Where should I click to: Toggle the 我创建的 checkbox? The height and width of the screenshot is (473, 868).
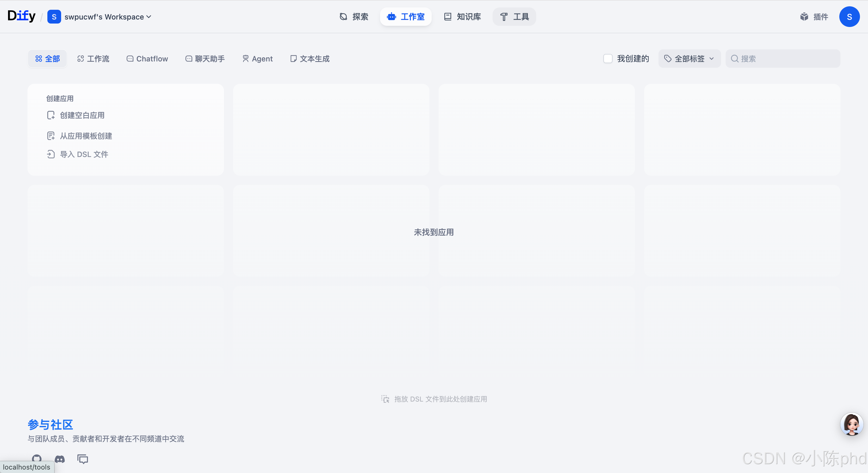pyautogui.click(x=608, y=59)
